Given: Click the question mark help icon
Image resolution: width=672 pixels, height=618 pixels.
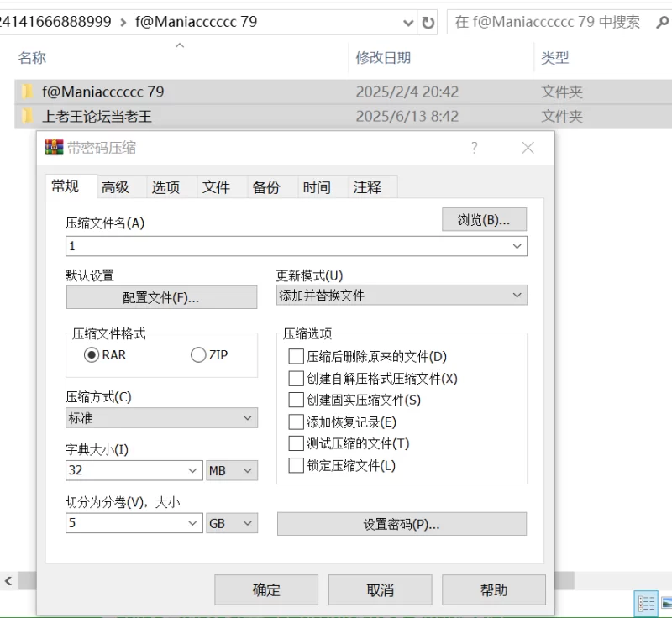Looking at the screenshot, I should point(474,148).
